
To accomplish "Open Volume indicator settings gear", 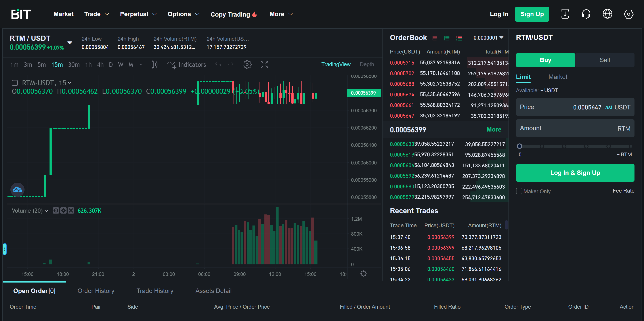I will click(x=63, y=210).
